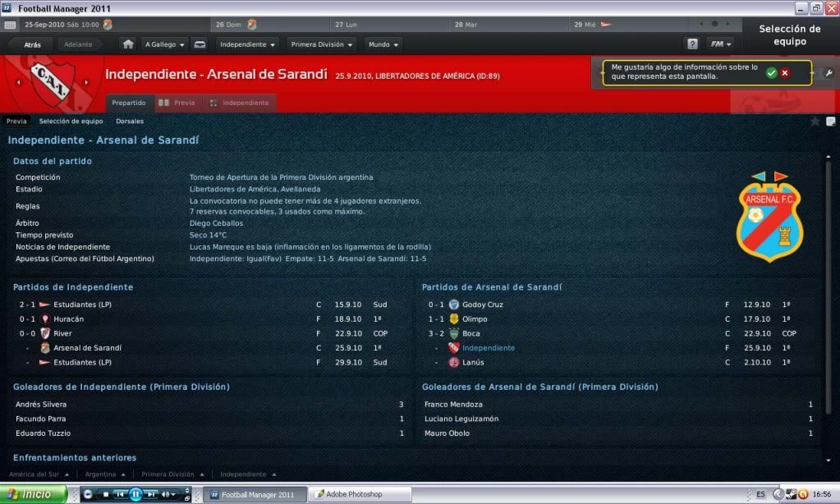Image resolution: width=840 pixels, height=504 pixels.
Task: Move date bar forward with right arrow
Action: pos(728,24)
